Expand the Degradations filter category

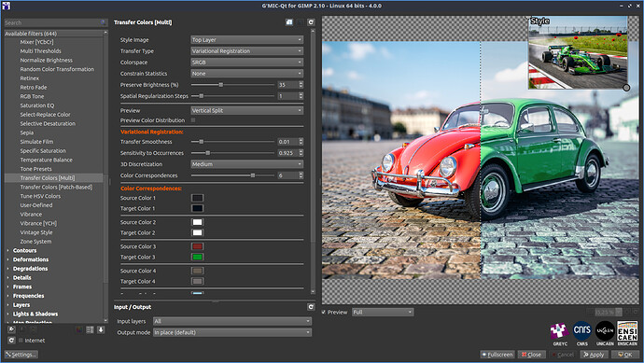[7, 269]
